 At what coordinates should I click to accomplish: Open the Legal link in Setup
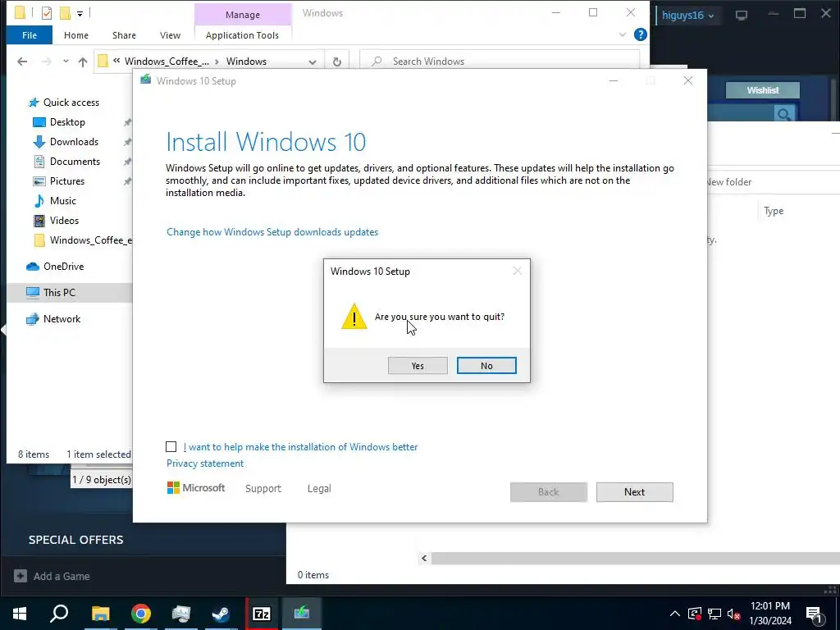319,489
